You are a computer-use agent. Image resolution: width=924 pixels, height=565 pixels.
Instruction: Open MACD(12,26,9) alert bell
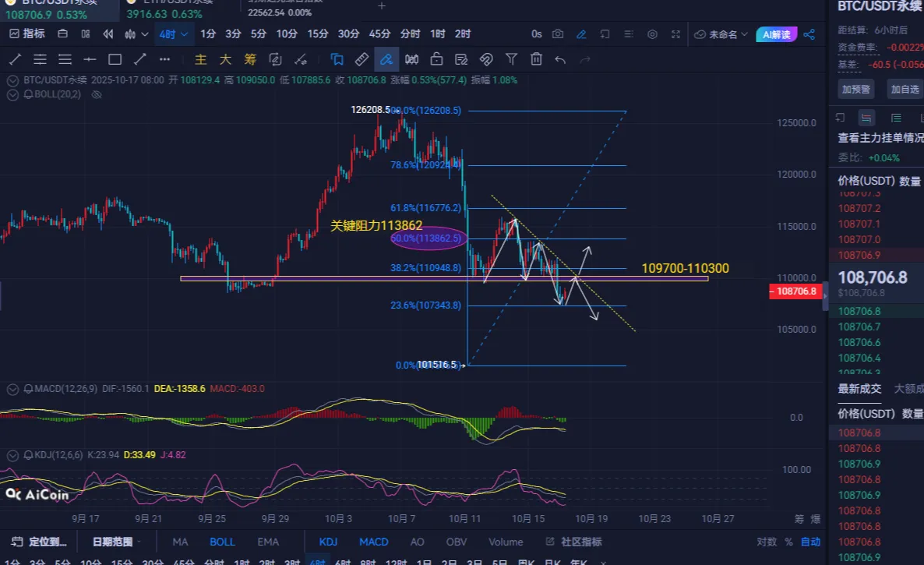pos(28,389)
